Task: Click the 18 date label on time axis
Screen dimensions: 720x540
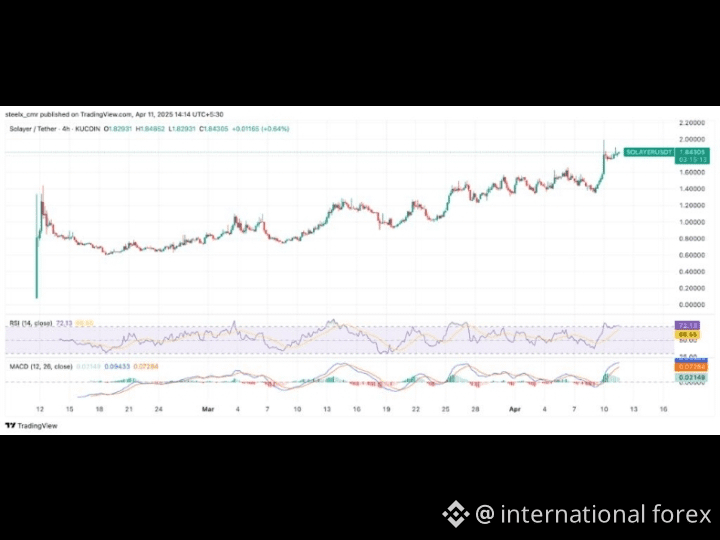Action: (99, 409)
